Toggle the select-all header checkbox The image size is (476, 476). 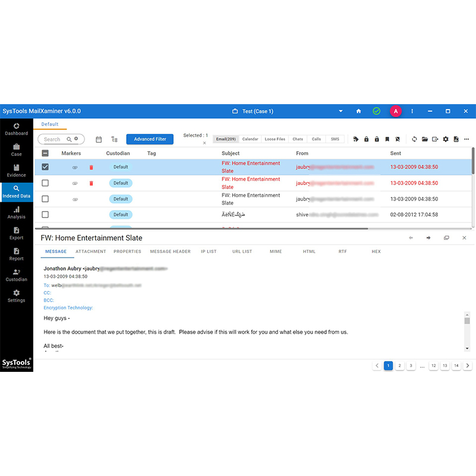45,153
